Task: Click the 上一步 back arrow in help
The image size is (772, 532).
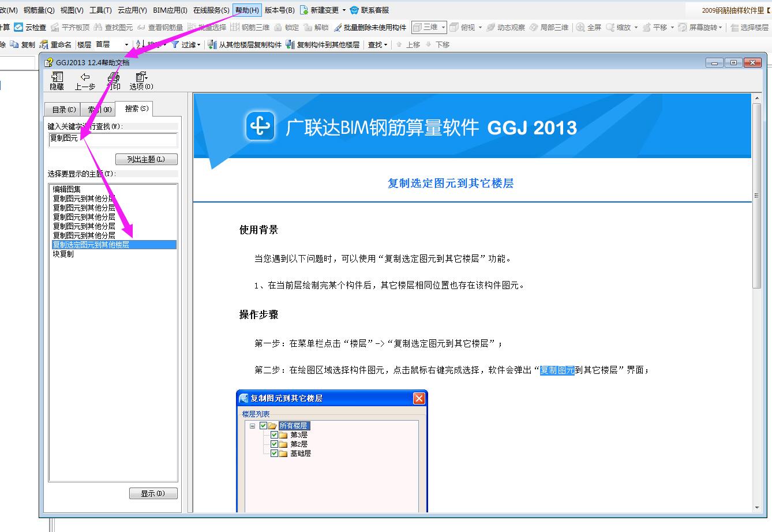Action: (85, 77)
